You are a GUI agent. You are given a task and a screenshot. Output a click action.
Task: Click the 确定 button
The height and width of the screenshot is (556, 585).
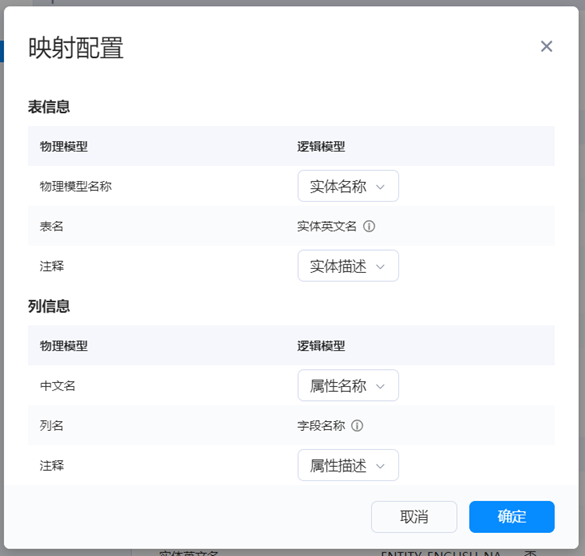point(512,517)
